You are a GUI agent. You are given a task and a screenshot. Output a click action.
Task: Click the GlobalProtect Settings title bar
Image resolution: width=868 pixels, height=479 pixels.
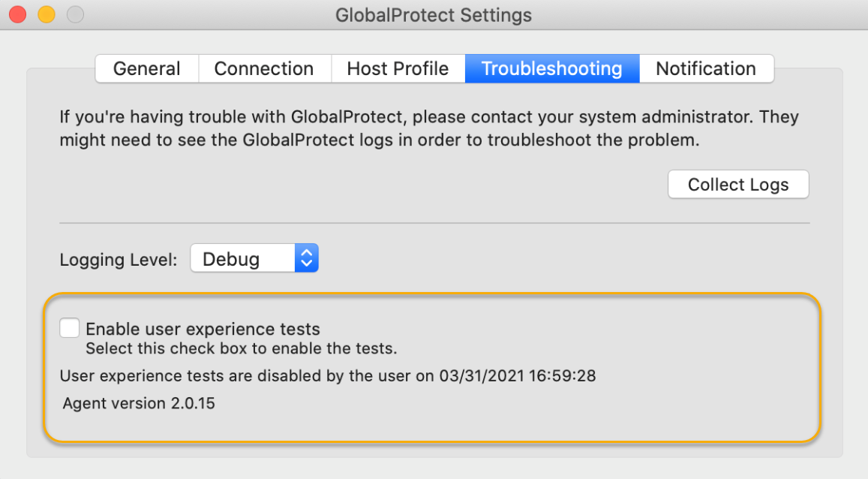434,14
